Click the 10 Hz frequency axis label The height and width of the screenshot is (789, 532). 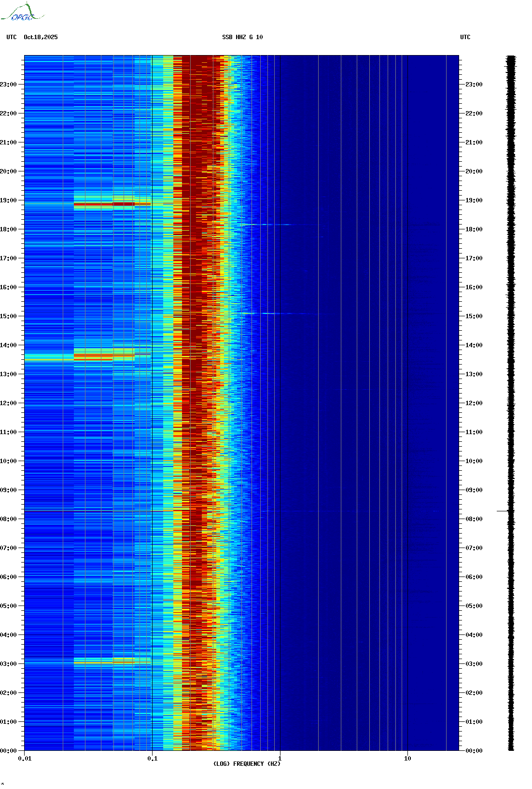[x=407, y=759]
